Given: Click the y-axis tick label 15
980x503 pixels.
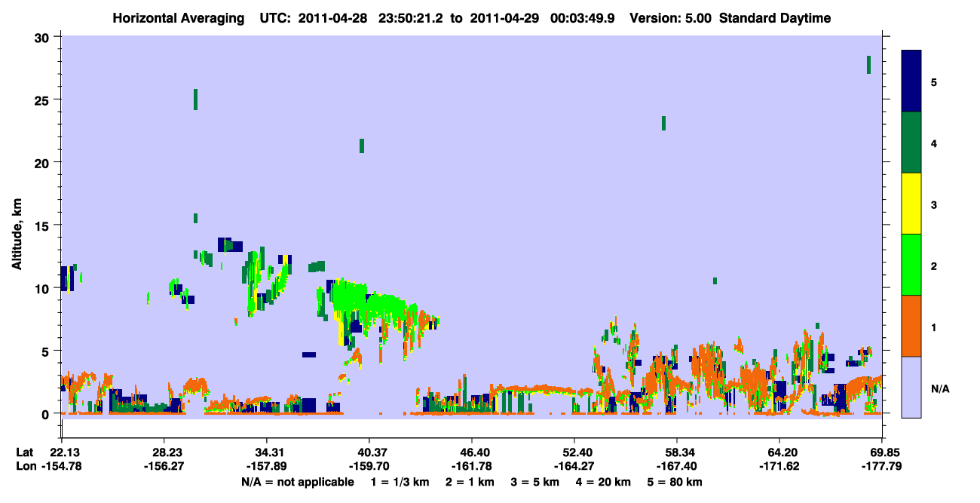Looking at the screenshot, I should point(44,225).
